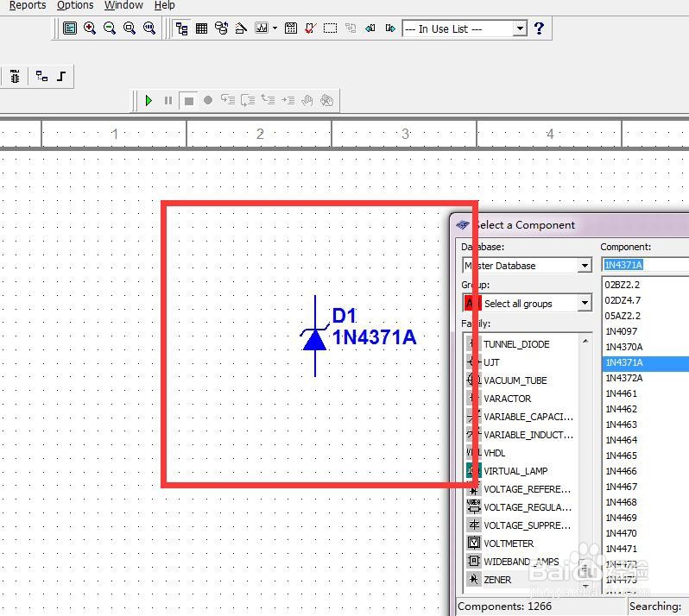The height and width of the screenshot is (616, 689).
Task: Click the Go to Parent Sheet icon
Action: tap(351, 28)
